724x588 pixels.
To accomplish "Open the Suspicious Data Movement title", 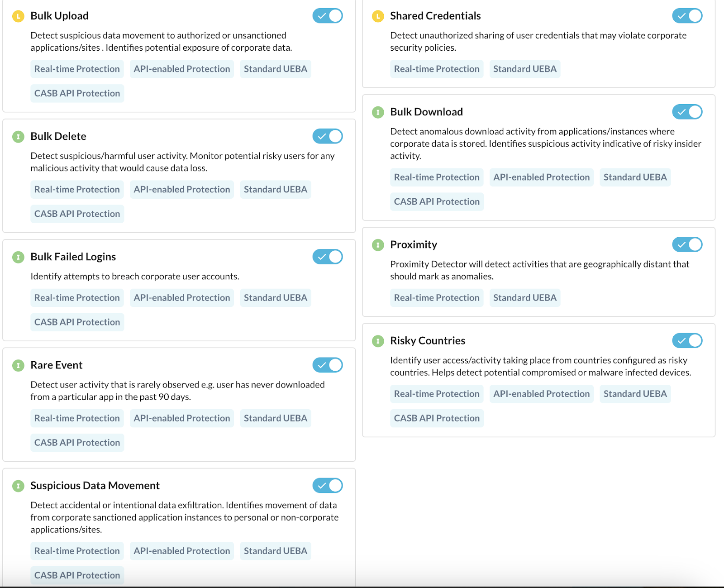I will click(x=95, y=485).
